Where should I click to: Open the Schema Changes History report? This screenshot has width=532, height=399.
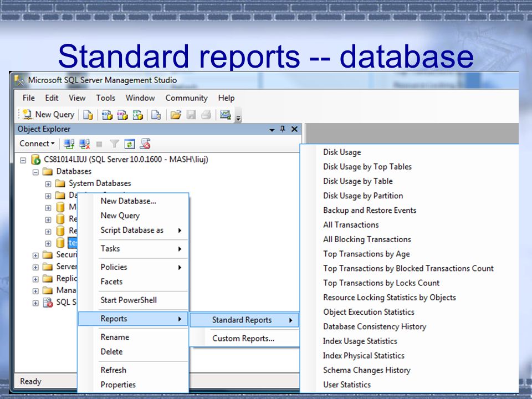coord(367,371)
